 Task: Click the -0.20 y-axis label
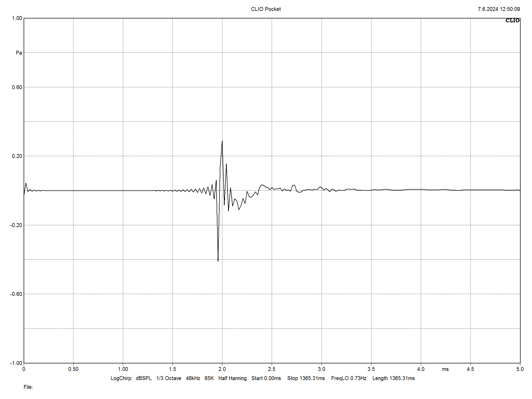[16, 225]
